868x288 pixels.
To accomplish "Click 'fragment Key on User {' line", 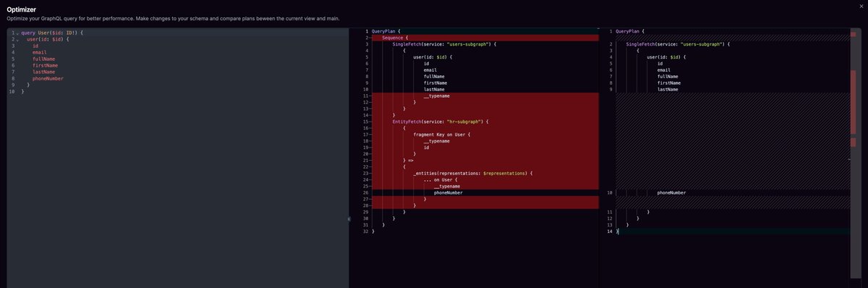I will [x=443, y=135].
